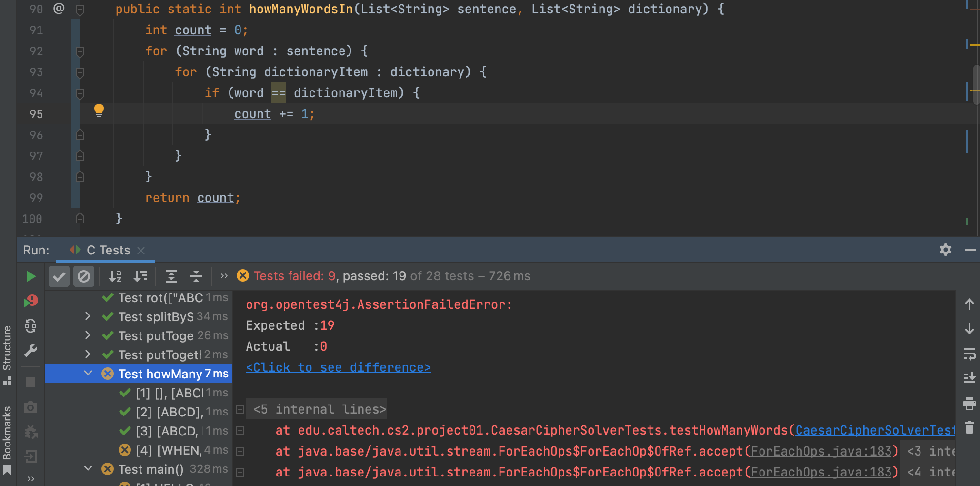
Task: Open Run panel settings gear
Action: [945, 250]
